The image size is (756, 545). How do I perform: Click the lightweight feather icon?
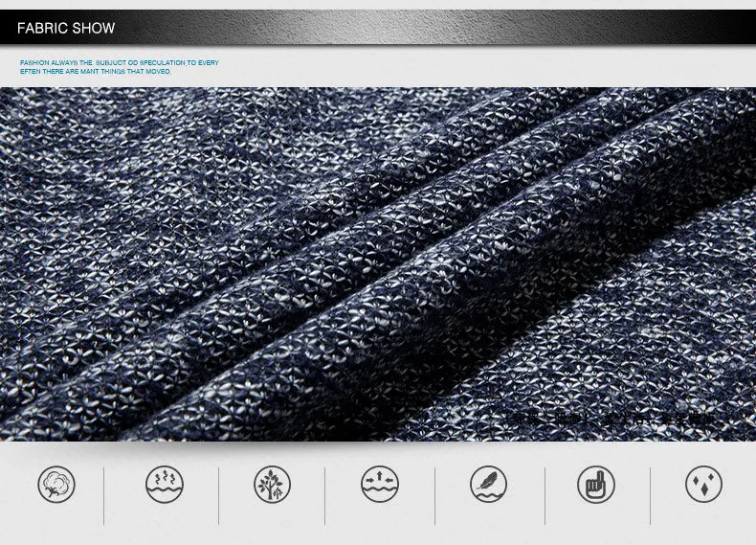click(x=488, y=484)
